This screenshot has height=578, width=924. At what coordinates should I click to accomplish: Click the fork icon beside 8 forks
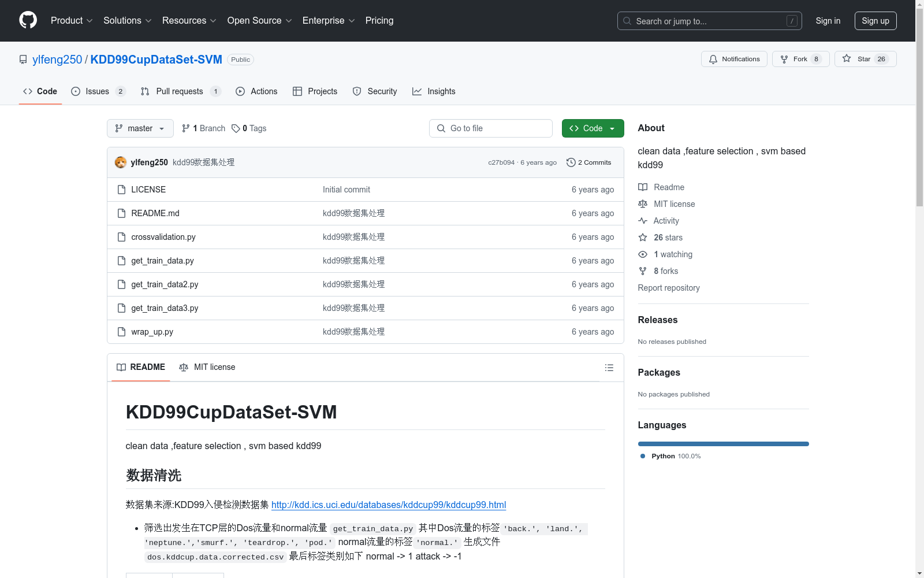tap(643, 271)
